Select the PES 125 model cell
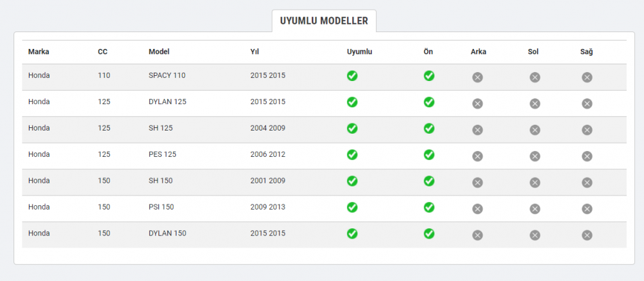Viewport: 644px width, 281px height. click(162, 154)
